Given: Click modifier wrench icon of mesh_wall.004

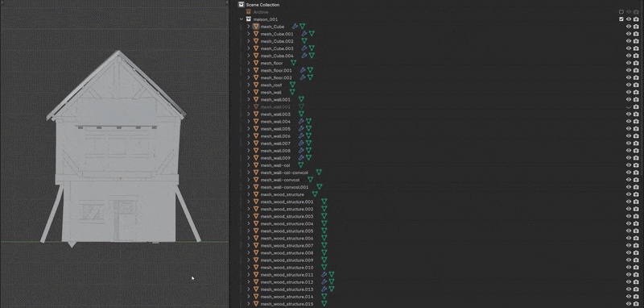Looking at the screenshot, I should [x=301, y=121].
